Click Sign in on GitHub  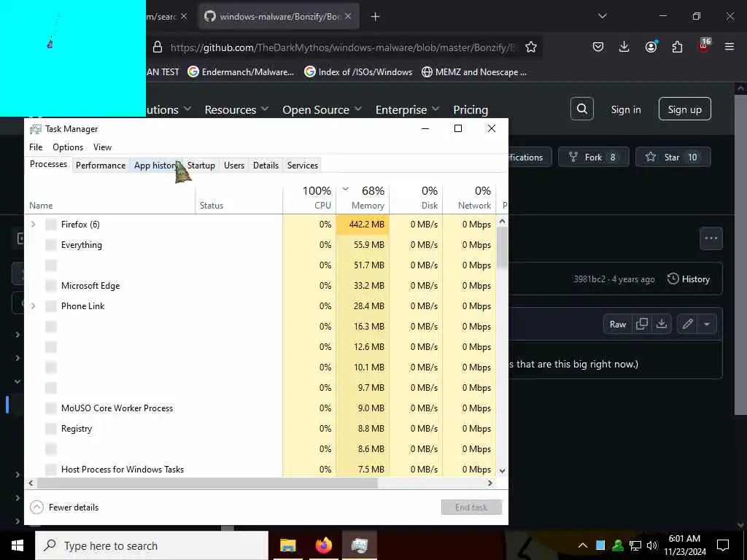626,109
